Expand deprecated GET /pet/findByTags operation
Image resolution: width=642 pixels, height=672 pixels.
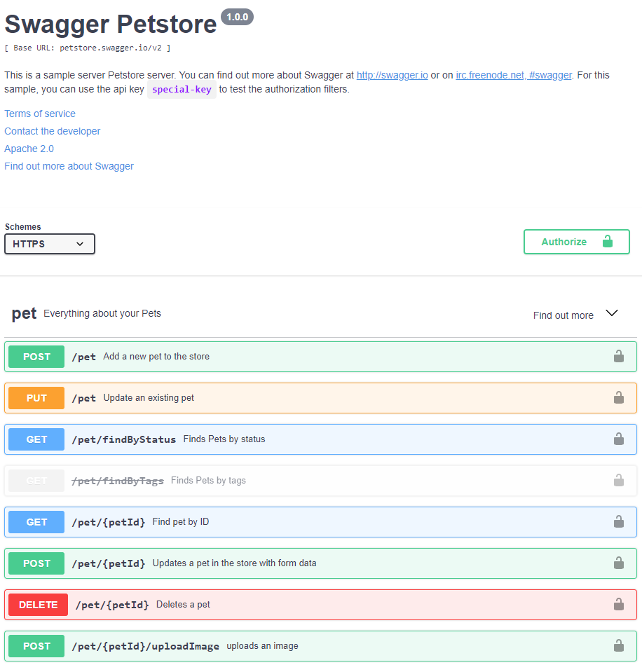[320, 481]
